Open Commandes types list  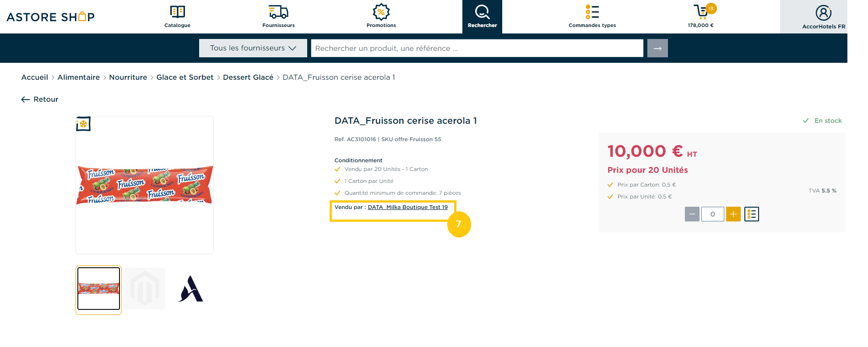click(592, 17)
